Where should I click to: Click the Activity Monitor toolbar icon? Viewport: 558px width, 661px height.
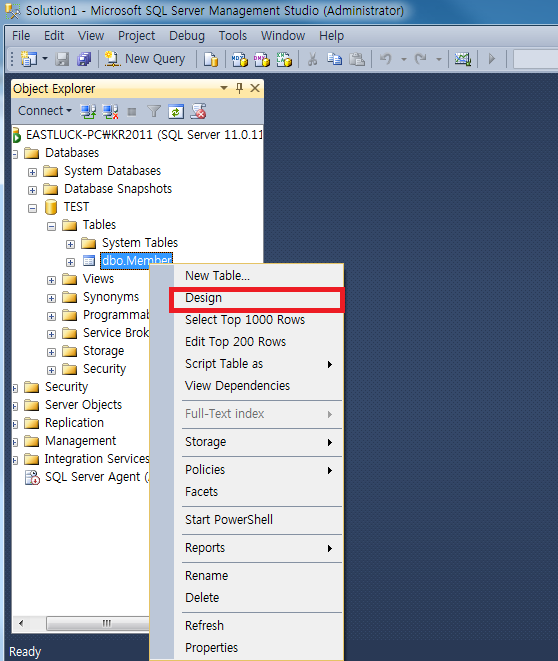[x=463, y=59]
